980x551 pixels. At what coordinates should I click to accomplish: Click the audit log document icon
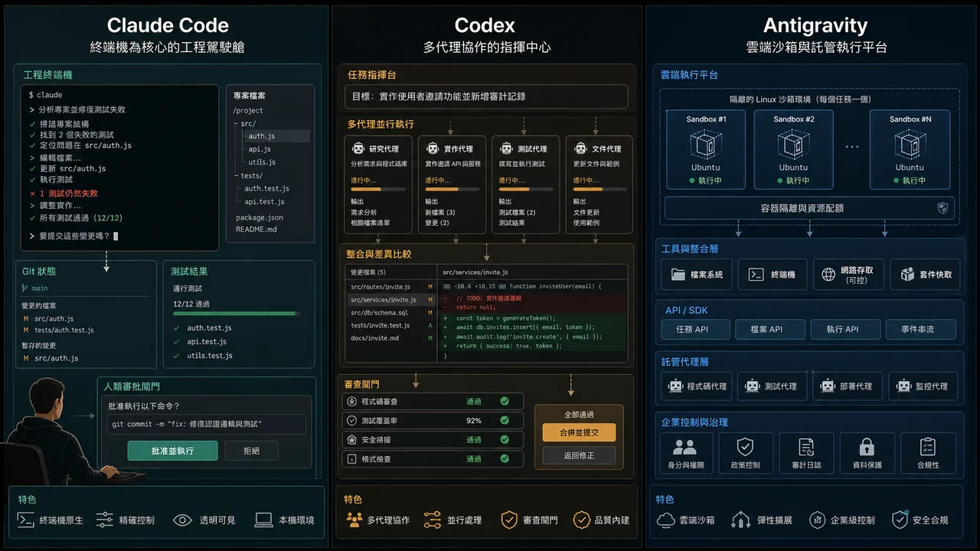[806, 447]
